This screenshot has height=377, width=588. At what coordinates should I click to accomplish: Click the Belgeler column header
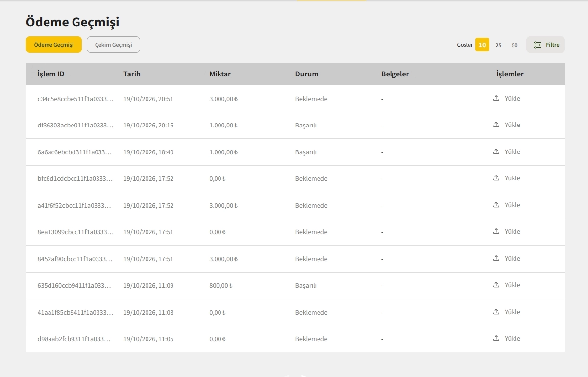[x=395, y=74]
